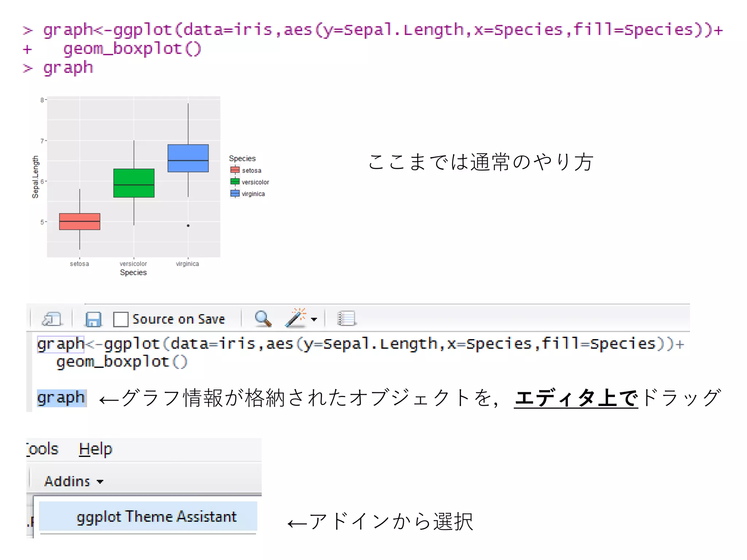
Task: Click the code tools magic wand icon
Action: point(296,318)
